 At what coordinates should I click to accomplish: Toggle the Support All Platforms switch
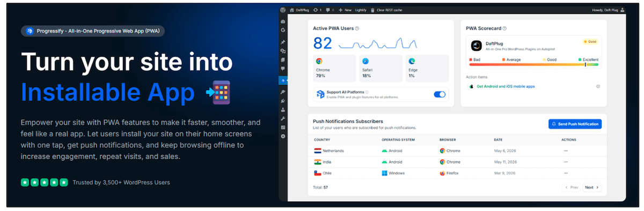point(440,94)
